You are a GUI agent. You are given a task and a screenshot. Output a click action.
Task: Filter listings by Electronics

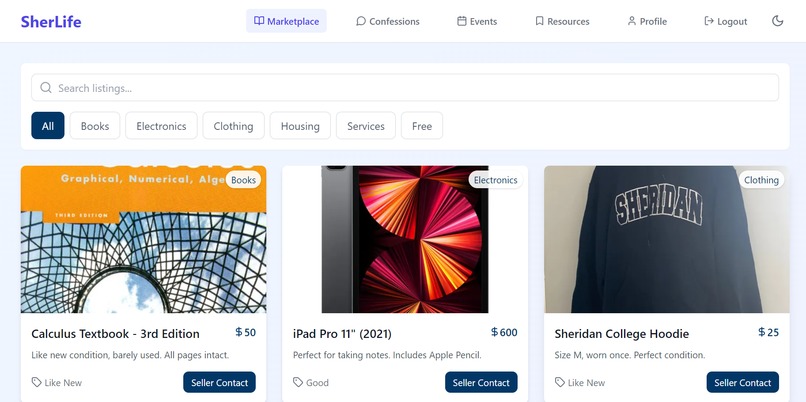pyautogui.click(x=161, y=126)
